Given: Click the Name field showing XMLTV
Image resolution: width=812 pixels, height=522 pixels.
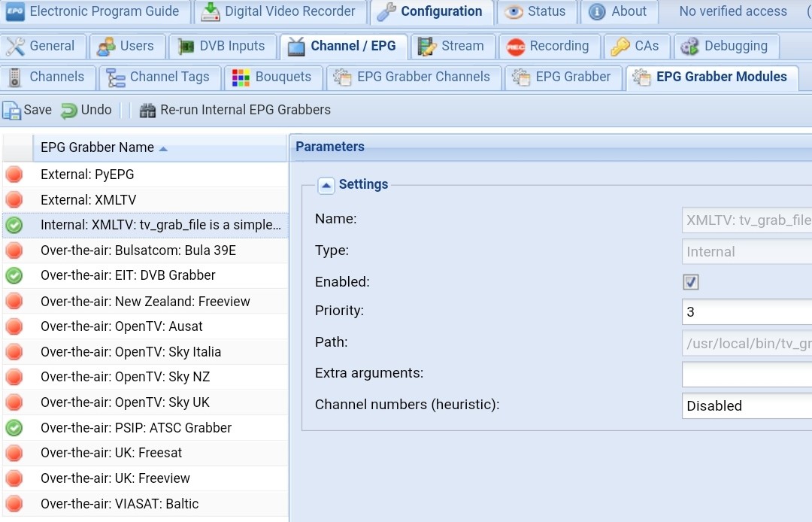Looking at the screenshot, I should point(747,220).
